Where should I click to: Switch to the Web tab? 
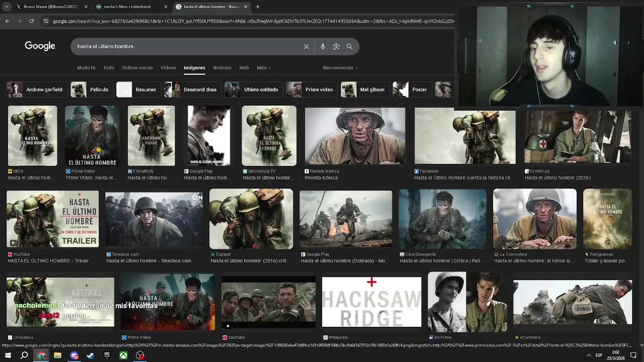coord(244,67)
